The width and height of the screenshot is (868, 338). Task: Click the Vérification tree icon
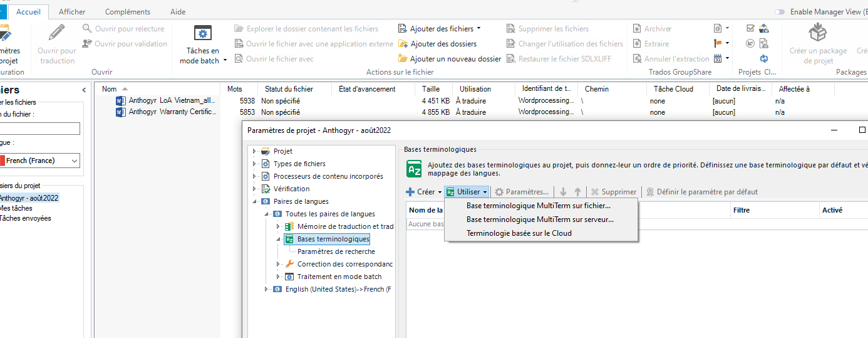[x=266, y=189]
